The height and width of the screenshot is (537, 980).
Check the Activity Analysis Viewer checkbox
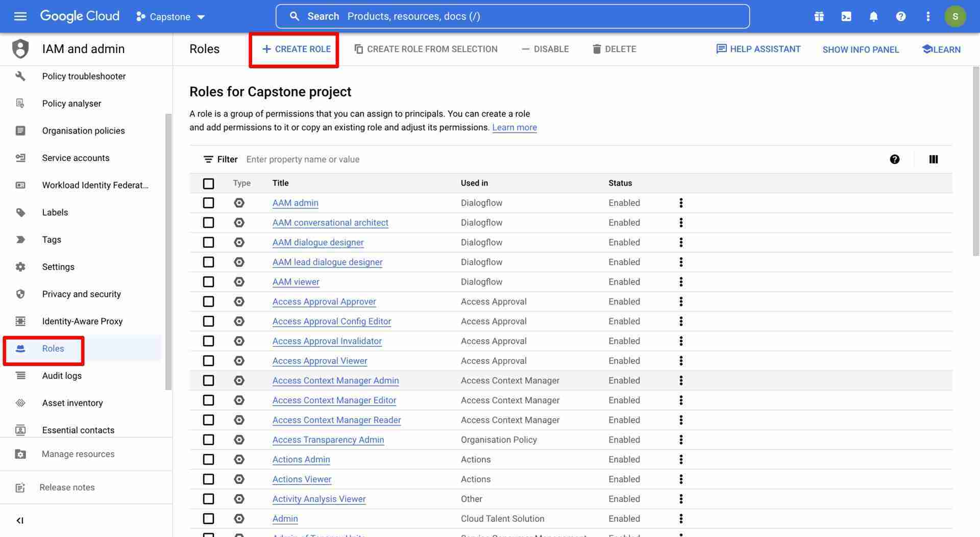click(208, 499)
